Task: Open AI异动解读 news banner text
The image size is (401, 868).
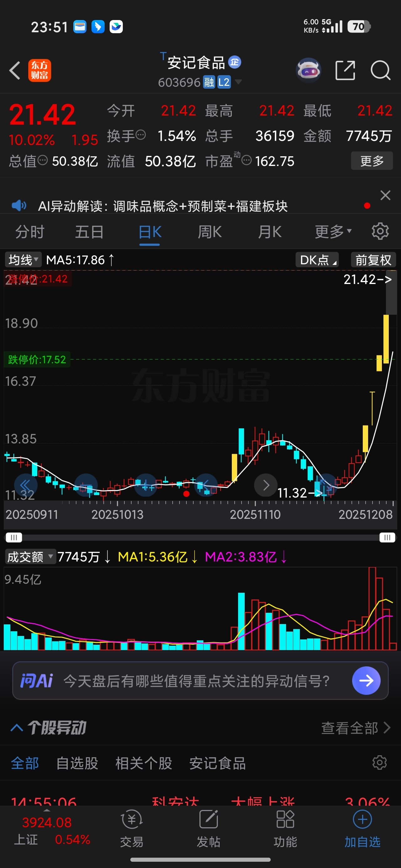Action: [163, 206]
